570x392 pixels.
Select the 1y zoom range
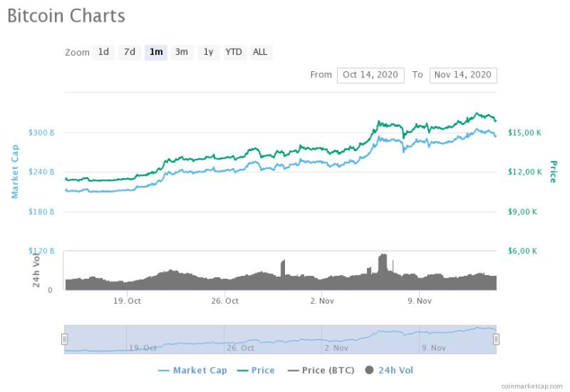click(x=208, y=53)
